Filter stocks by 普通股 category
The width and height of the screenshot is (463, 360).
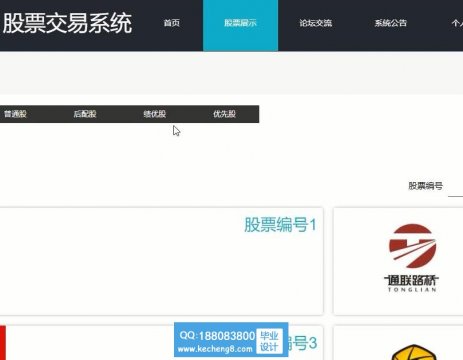click(x=15, y=114)
